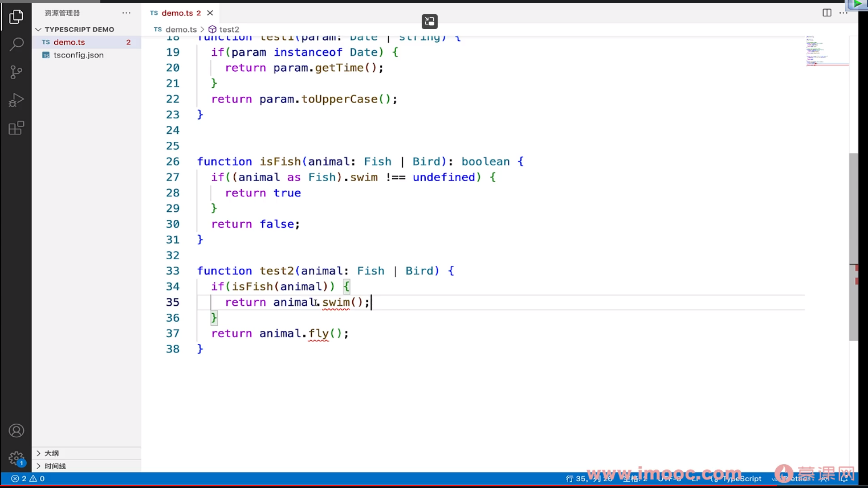Click line number 33 in gutter
Image resolution: width=868 pixels, height=488 pixels.
[x=173, y=271]
